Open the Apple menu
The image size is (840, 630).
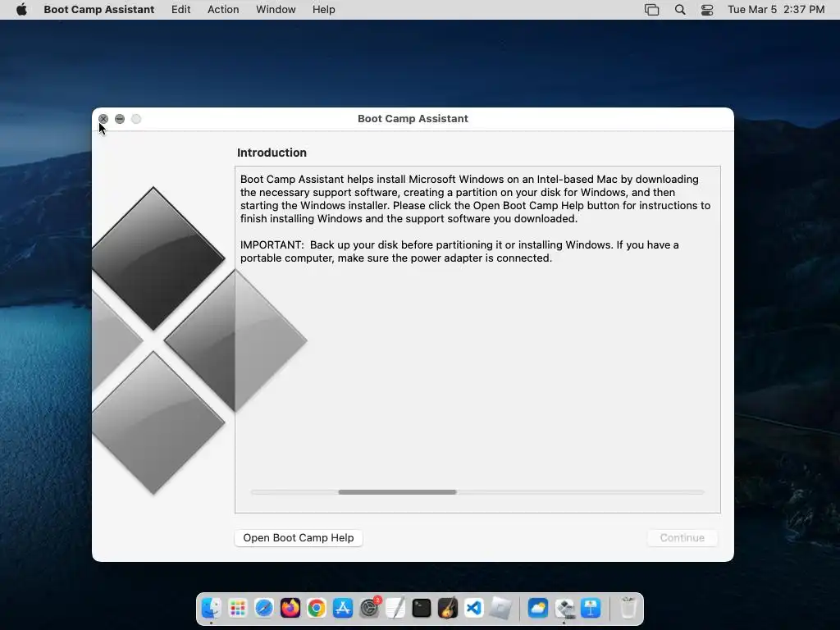click(x=21, y=9)
